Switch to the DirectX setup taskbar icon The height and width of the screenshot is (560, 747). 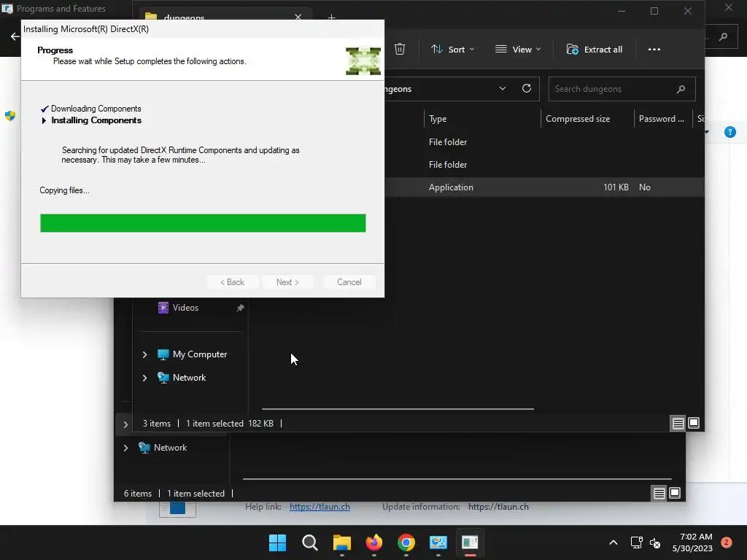pos(470,542)
